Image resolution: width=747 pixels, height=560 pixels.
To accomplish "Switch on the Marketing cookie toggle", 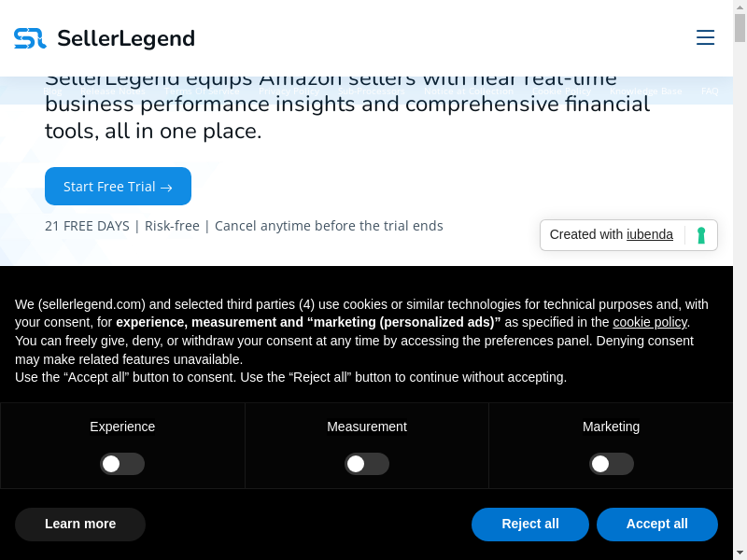I will (612, 464).
